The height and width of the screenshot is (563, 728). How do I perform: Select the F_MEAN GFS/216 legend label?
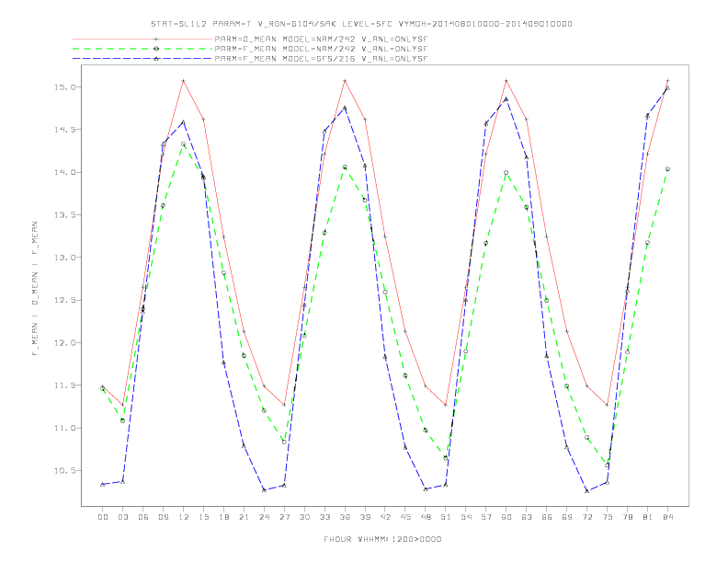(x=322, y=59)
